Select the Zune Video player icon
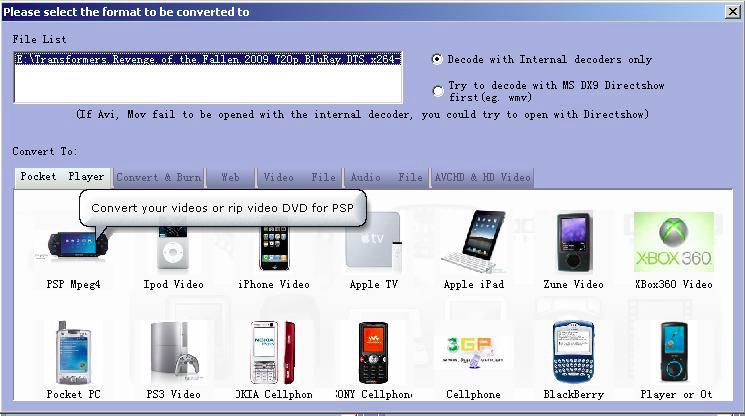 [574, 242]
